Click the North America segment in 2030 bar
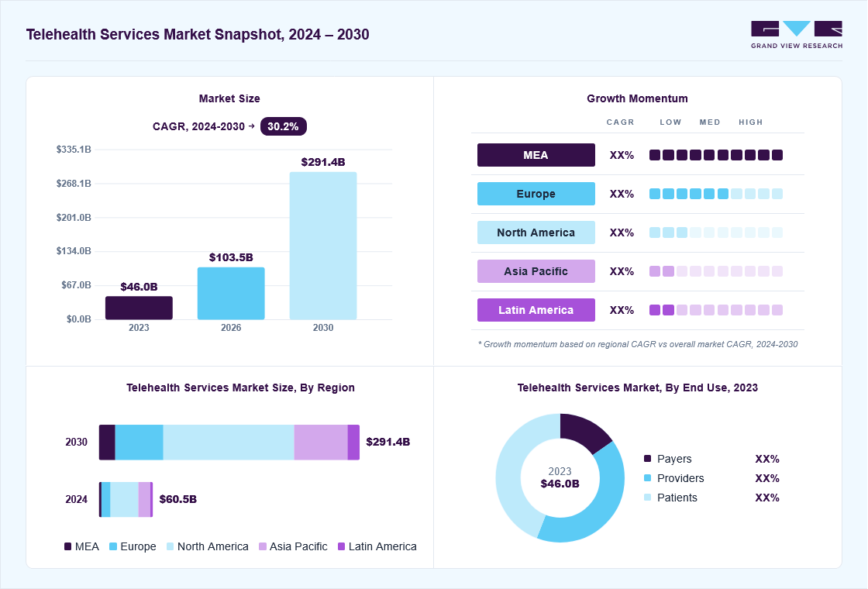The image size is (868, 589). point(229,443)
